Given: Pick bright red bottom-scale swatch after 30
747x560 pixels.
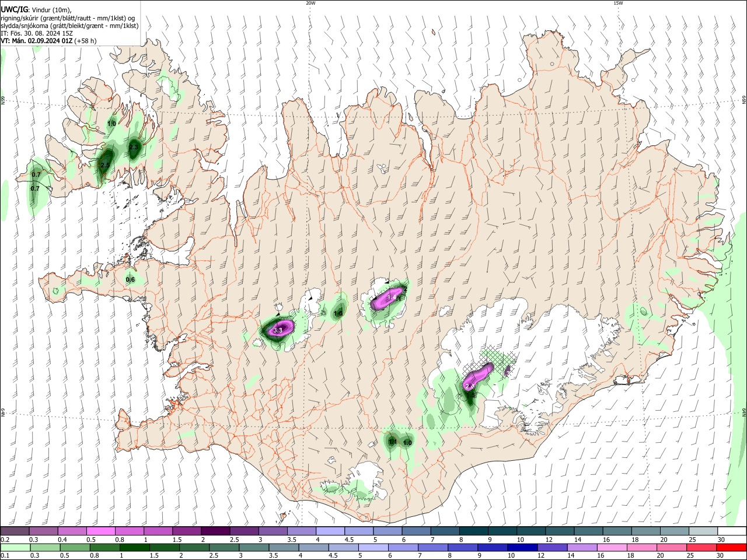Looking at the screenshot, I should pyautogui.click(x=731, y=548).
